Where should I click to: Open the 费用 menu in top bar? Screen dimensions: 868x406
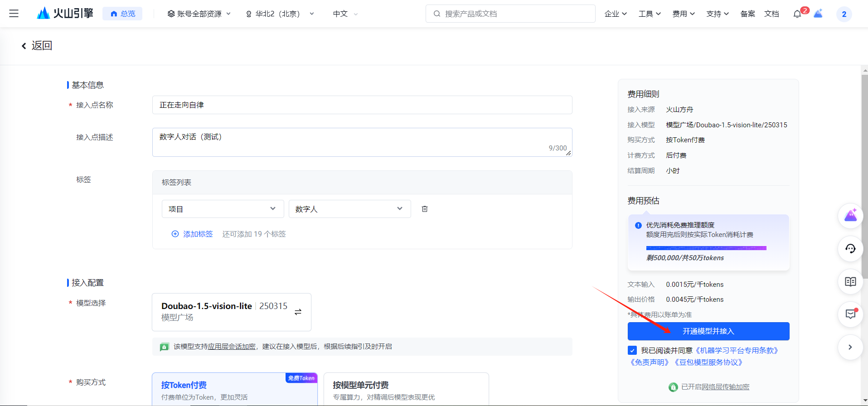coord(683,14)
